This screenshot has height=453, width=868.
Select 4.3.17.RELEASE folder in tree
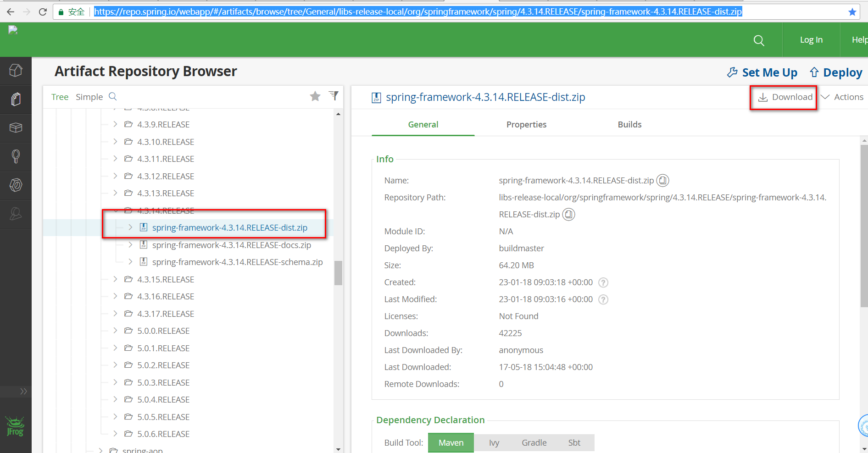pyautogui.click(x=166, y=314)
